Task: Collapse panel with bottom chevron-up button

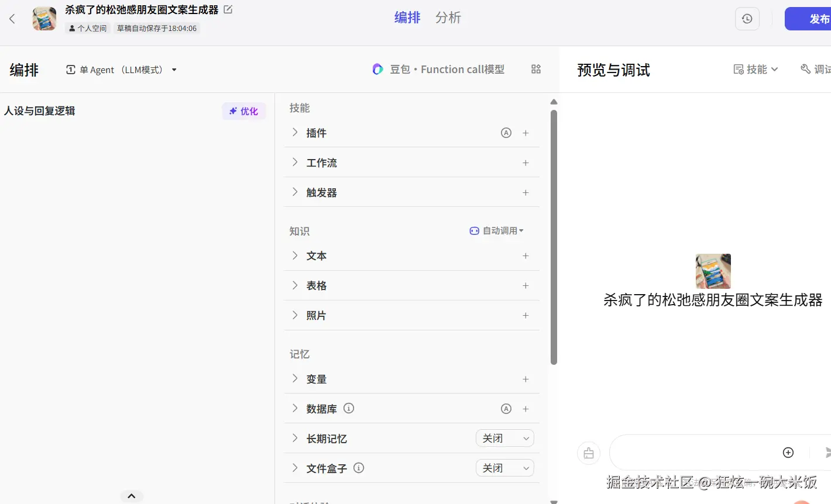Action: [x=132, y=496]
